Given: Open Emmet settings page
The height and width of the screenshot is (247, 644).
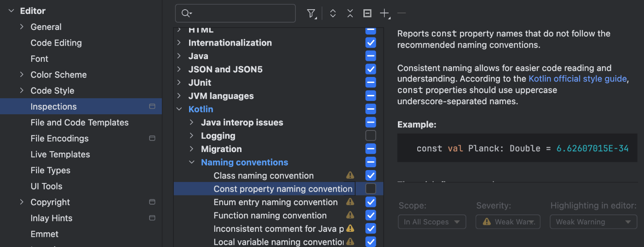Looking at the screenshot, I should click(45, 234).
